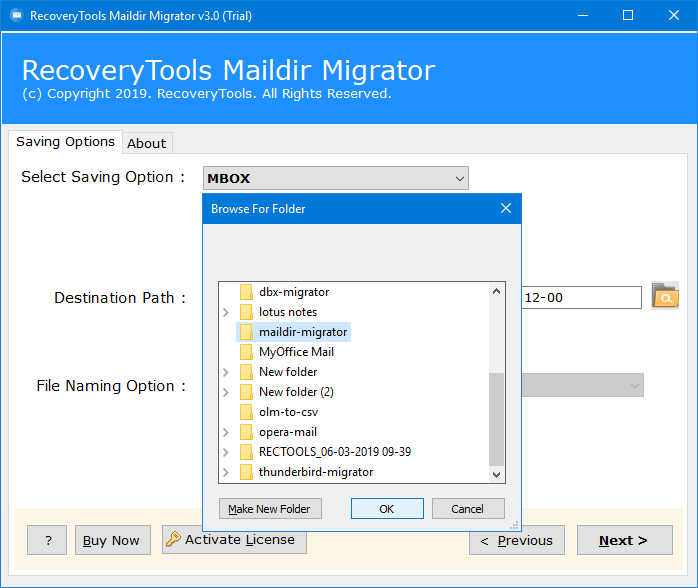
Task: Confirm folder selection with OK
Action: click(x=387, y=508)
